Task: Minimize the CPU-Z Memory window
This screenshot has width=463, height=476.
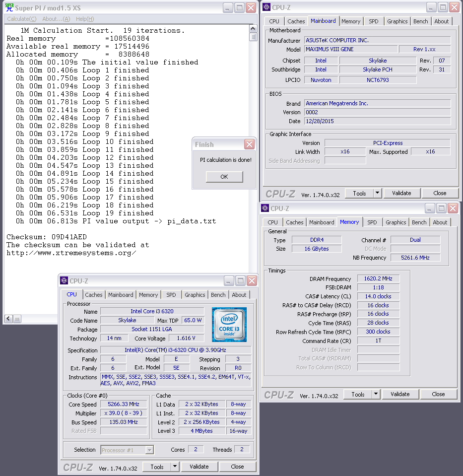Action: (430, 208)
